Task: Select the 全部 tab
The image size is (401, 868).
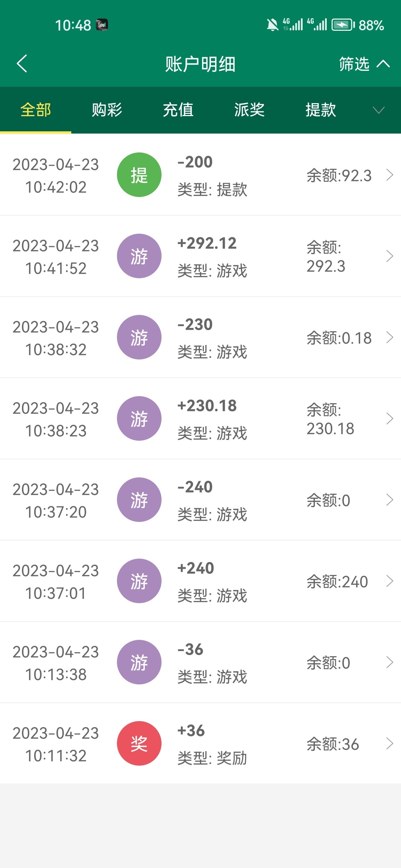Action: (36, 110)
